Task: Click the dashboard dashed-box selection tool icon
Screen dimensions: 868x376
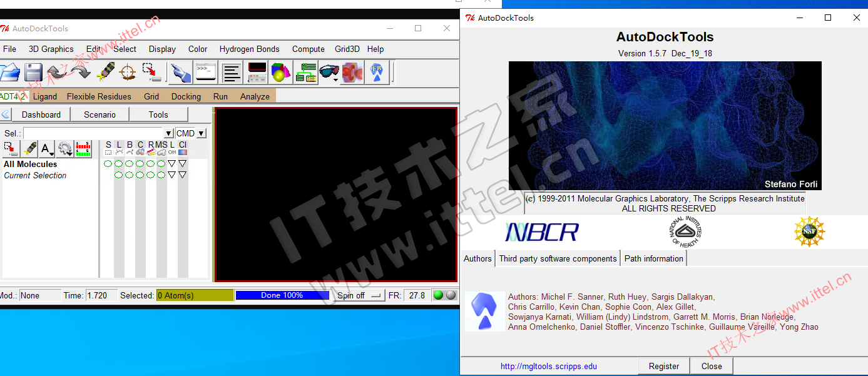Action: click(11, 149)
